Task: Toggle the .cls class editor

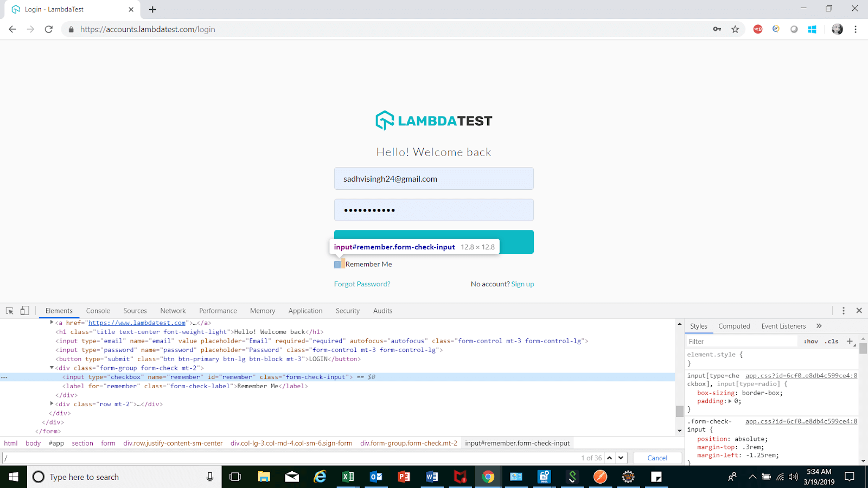Action: [832, 341]
